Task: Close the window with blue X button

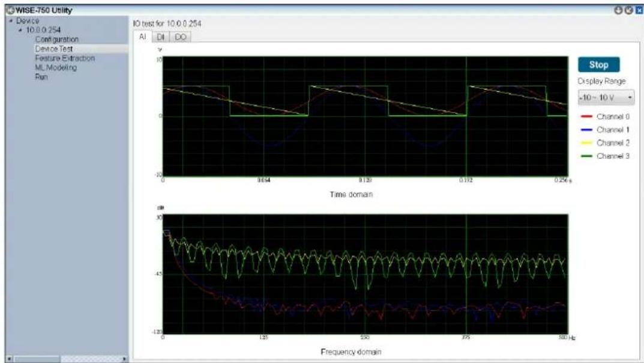Action: [x=639, y=10]
